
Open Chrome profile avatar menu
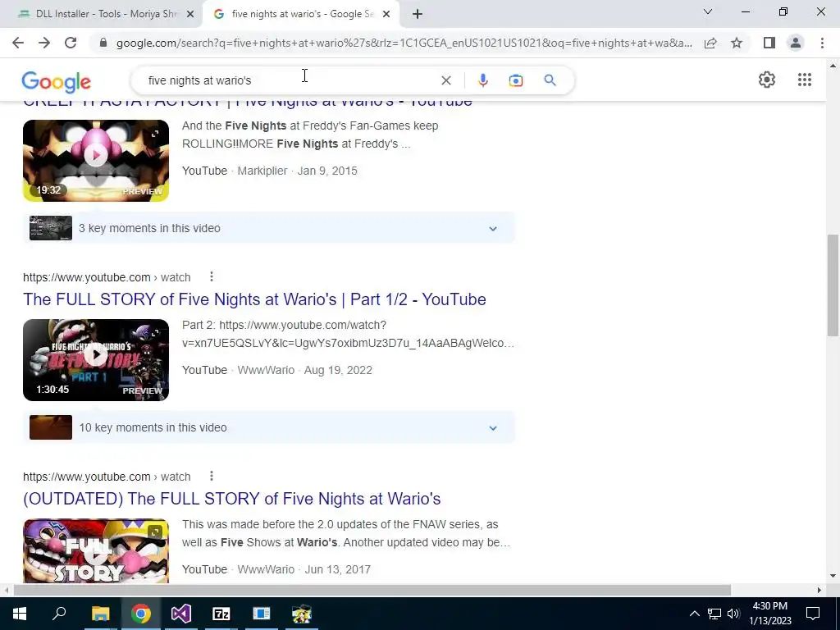point(796,43)
